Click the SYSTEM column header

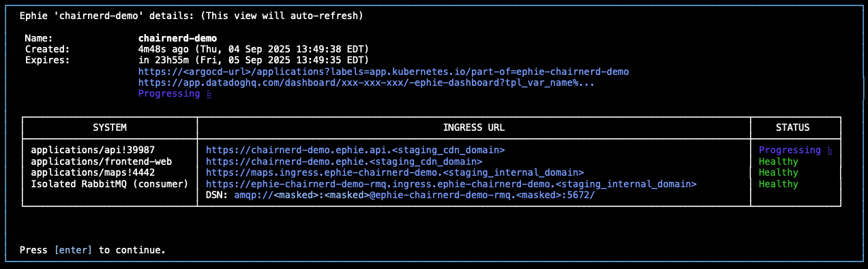(x=110, y=127)
